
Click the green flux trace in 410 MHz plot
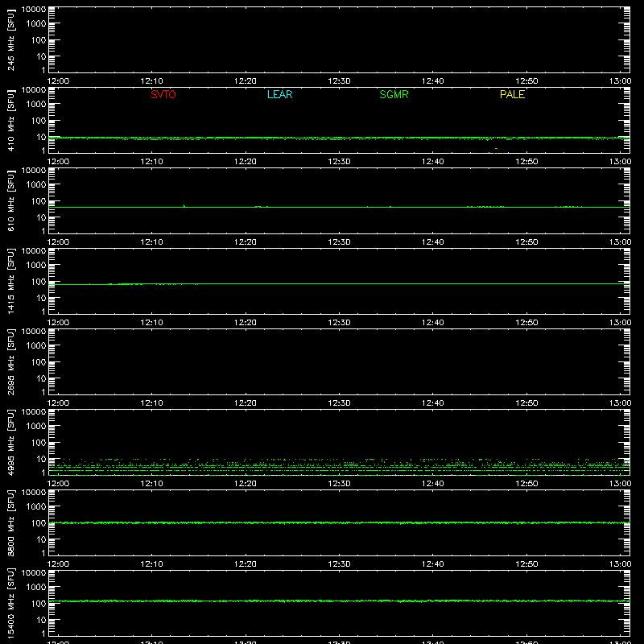pos(339,138)
